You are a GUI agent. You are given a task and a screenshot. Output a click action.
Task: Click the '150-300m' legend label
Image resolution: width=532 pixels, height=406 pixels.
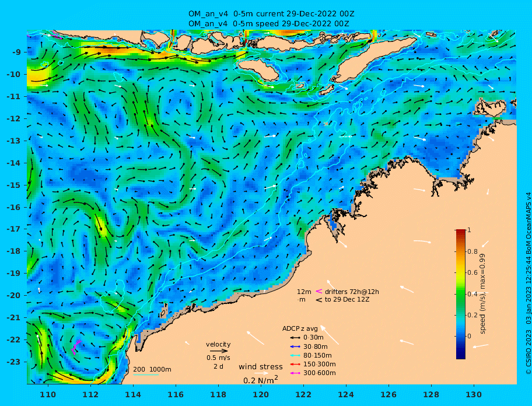(320, 364)
